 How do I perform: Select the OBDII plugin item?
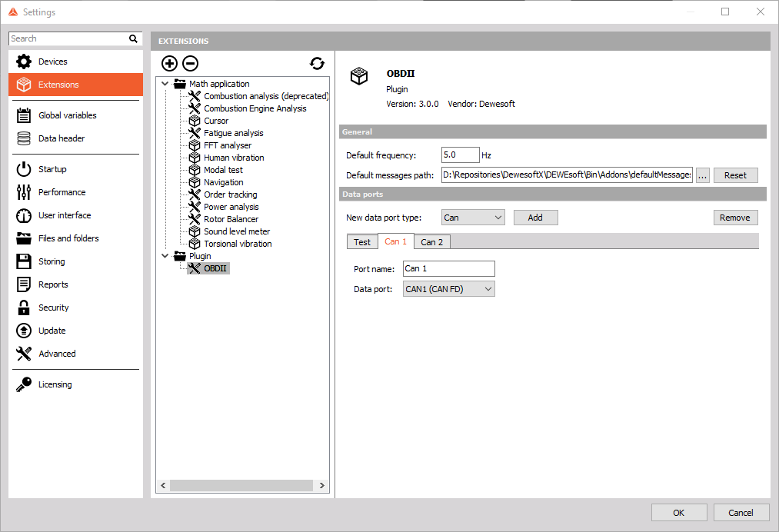pyautogui.click(x=215, y=268)
